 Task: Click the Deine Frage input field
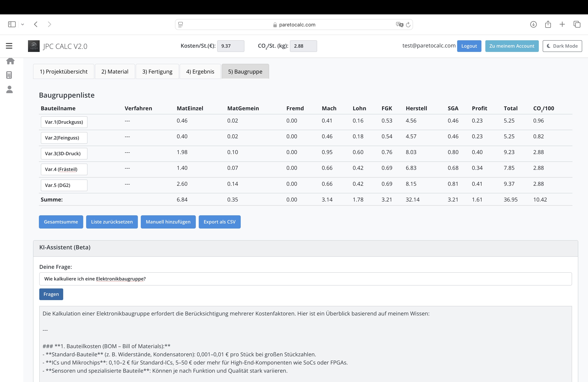point(305,279)
